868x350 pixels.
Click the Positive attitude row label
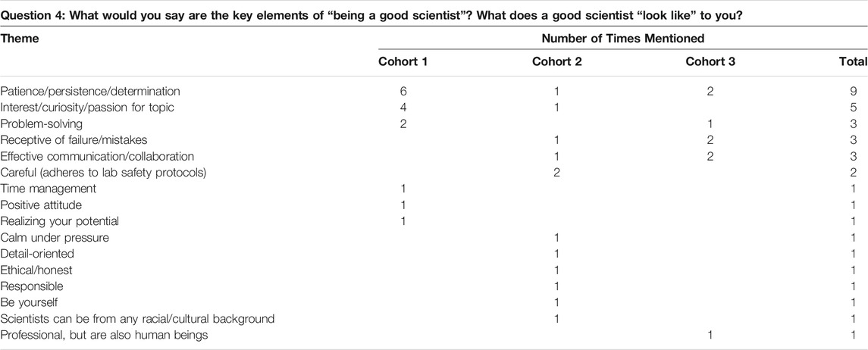(41, 205)
